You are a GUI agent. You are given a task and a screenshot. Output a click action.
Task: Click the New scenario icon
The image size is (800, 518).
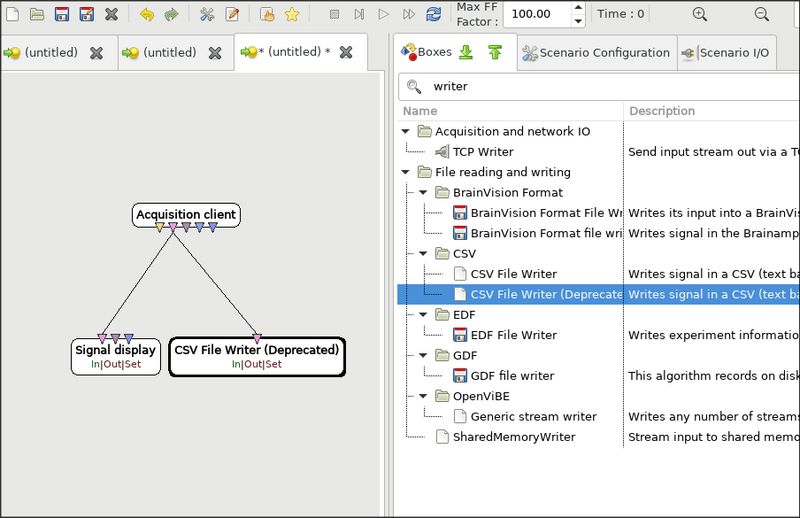[11, 14]
